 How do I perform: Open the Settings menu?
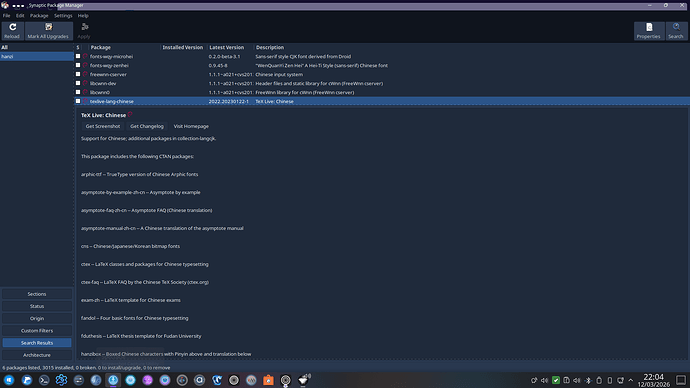(63, 16)
